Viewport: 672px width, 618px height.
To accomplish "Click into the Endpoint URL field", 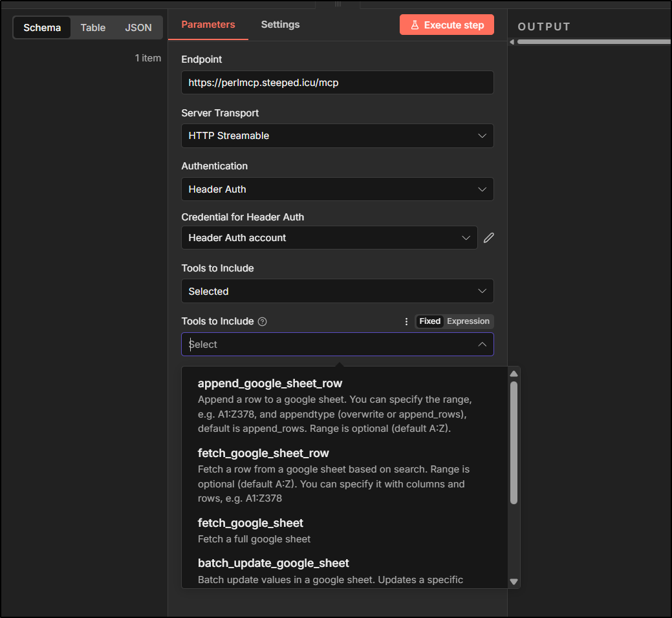I will point(337,83).
